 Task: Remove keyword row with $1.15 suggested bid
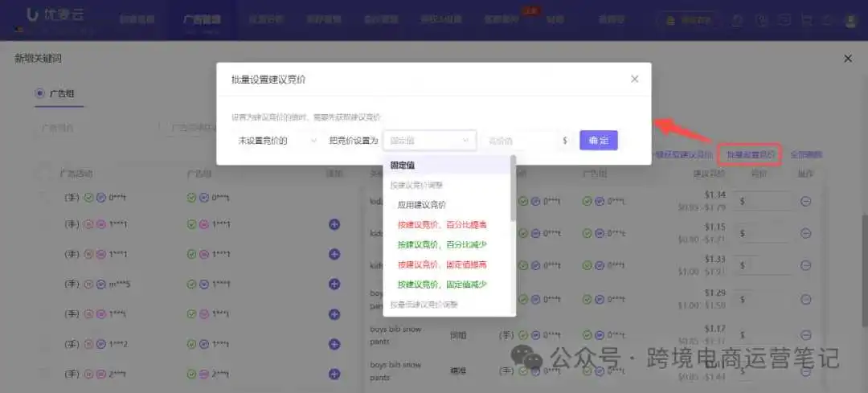coord(806,234)
